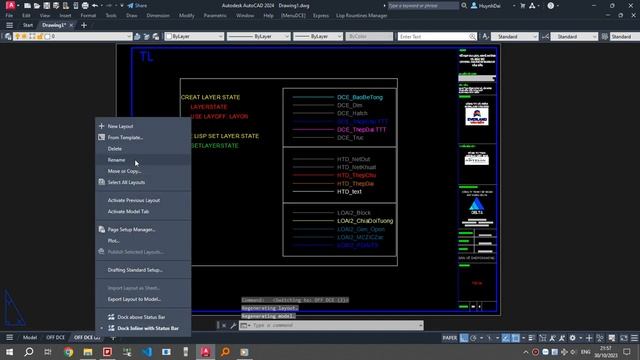This screenshot has height=360, width=640.
Task: Open the Dimension menu
Action: point(158,16)
